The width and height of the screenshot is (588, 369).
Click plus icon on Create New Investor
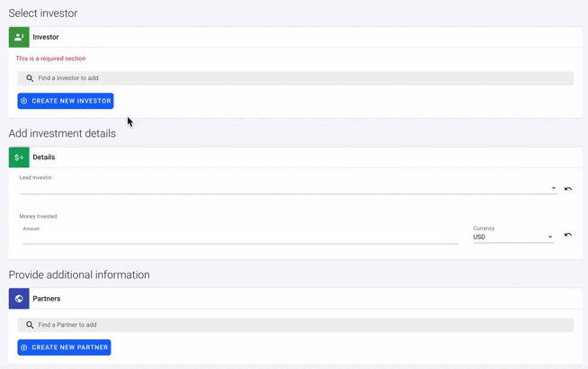24,101
